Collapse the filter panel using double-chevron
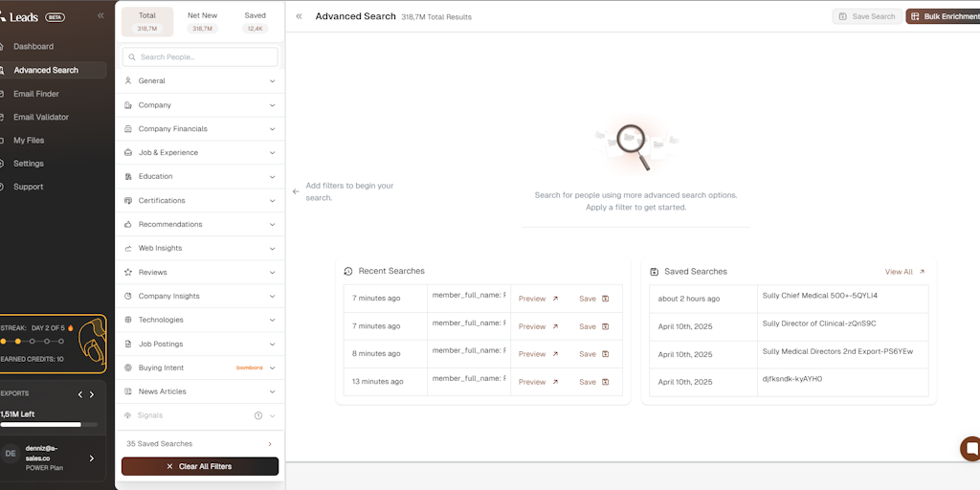980x490 pixels. click(x=300, y=16)
